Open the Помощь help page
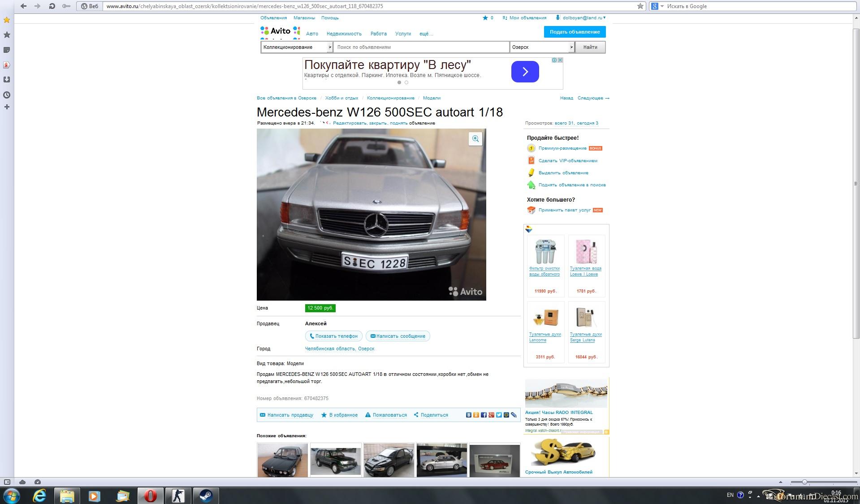The image size is (860, 504). [330, 18]
